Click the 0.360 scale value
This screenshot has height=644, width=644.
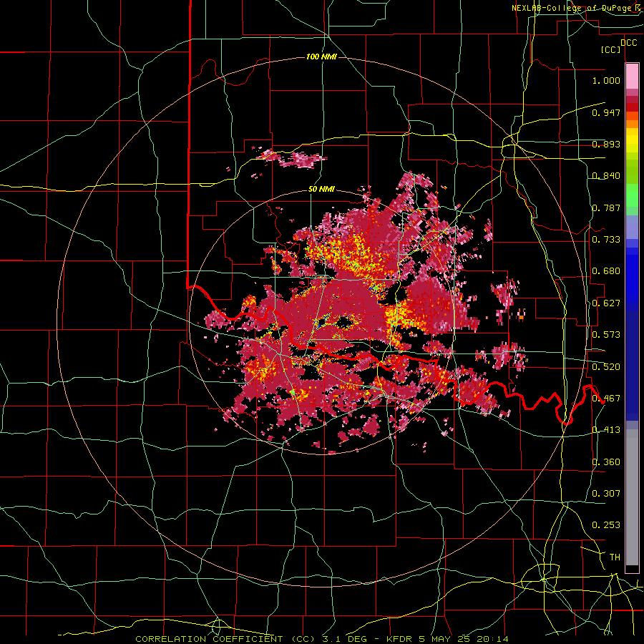[x=606, y=462]
